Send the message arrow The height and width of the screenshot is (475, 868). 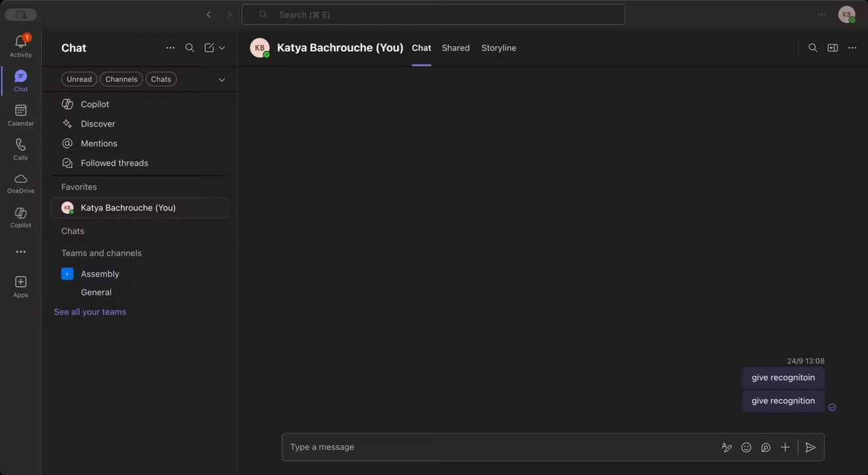[x=811, y=447]
